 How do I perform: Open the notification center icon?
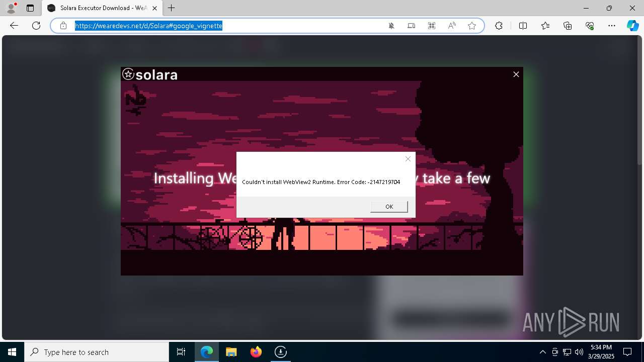[x=627, y=352]
